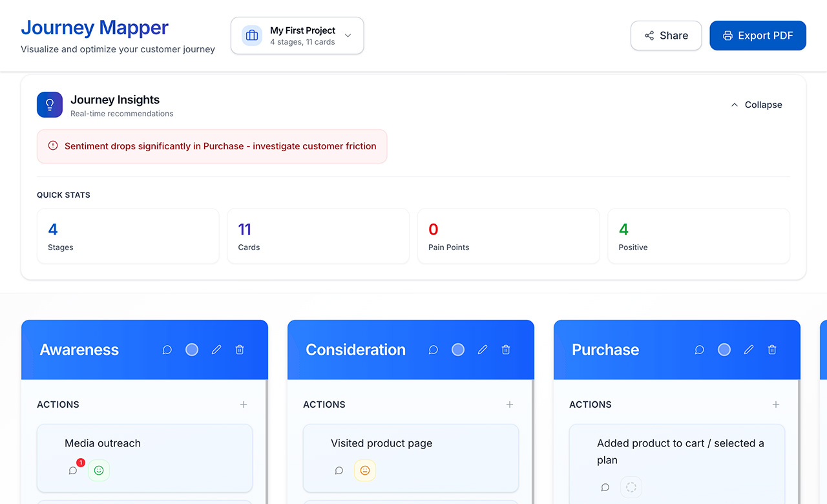827x504 pixels.
Task: Click pencil icon on Consideration stage
Action: coord(483,350)
